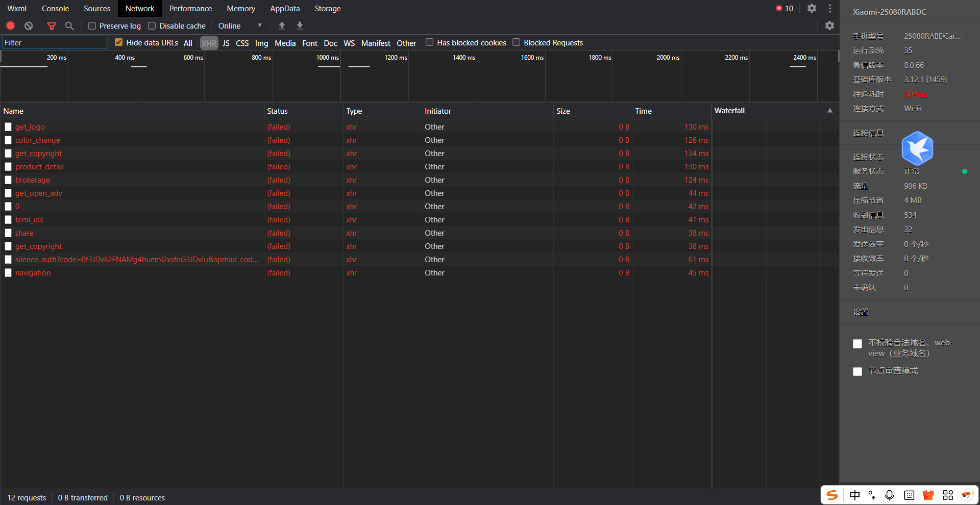Toggle sort arrow in Waterfall column

pyautogui.click(x=830, y=111)
